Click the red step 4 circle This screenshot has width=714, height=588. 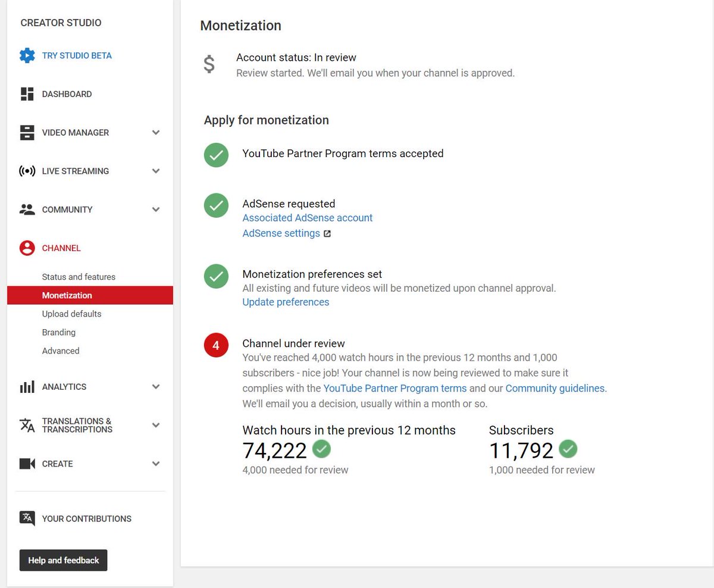click(x=216, y=345)
